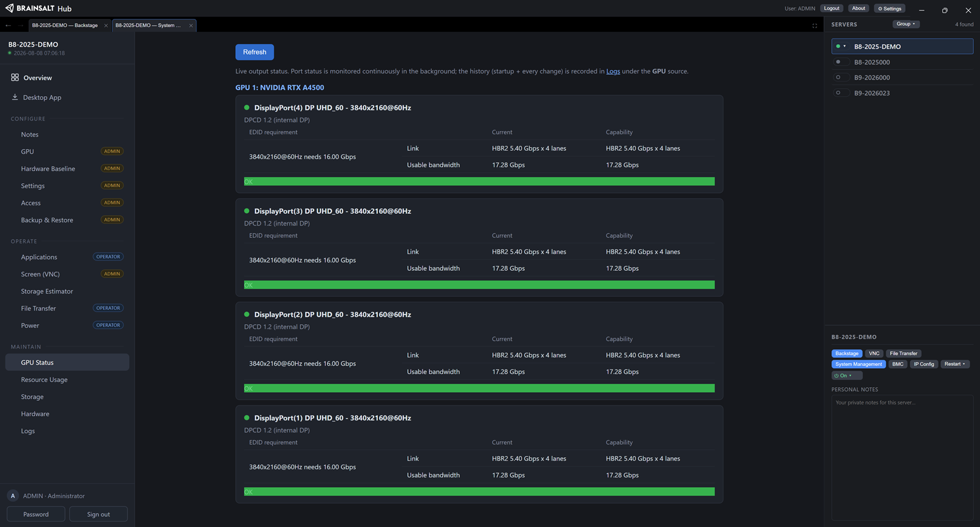
Task: Click DisplayPort(1) green status dot
Action: click(247, 418)
